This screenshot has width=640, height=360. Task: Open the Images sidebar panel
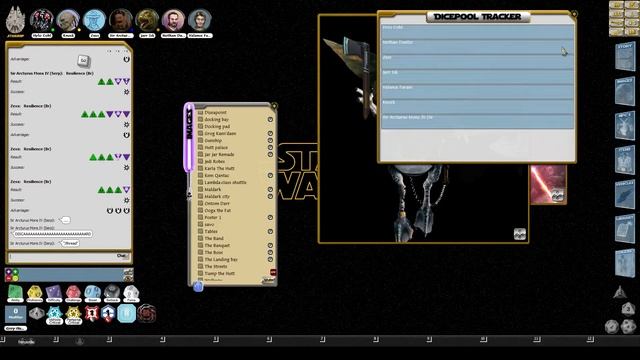[625, 91]
